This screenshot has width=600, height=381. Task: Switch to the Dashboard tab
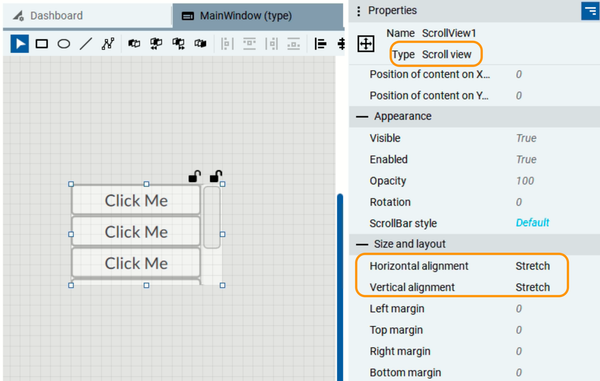click(x=88, y=16)
